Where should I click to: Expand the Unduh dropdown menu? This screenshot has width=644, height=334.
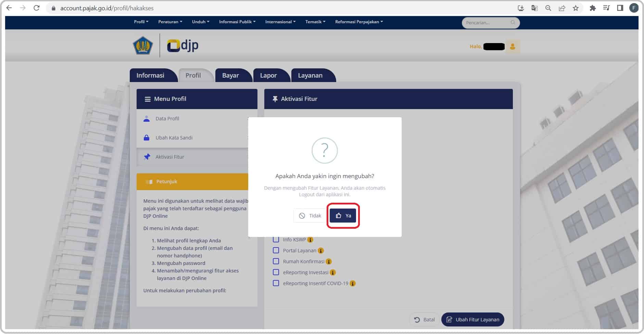click(201, 22)
